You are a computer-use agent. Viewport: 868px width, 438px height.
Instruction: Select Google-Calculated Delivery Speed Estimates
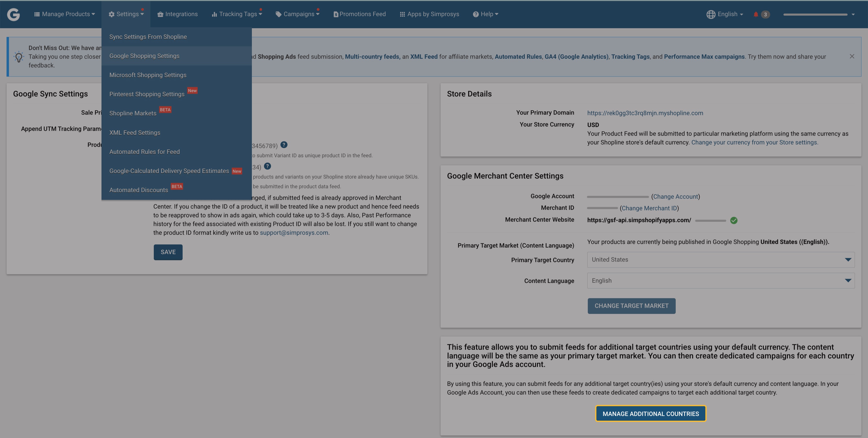click(177, 171)
